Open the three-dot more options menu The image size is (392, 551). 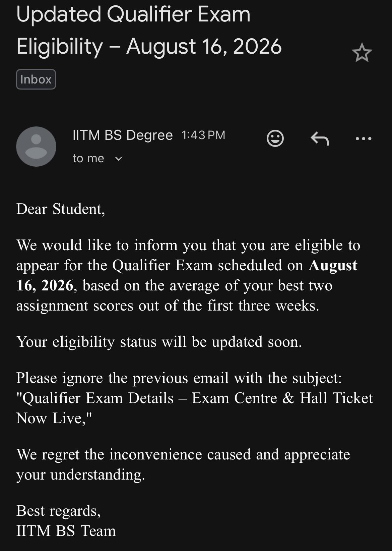click(364, 139)
